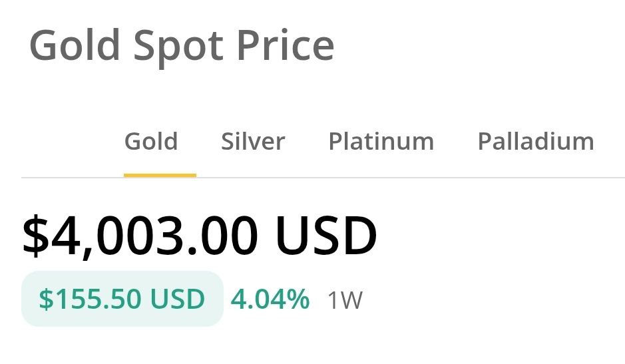The width and height of the screenshot is (625, 364).
Task: Click the "$155.50" amount in badge
Action: click(x=90, y=299)
